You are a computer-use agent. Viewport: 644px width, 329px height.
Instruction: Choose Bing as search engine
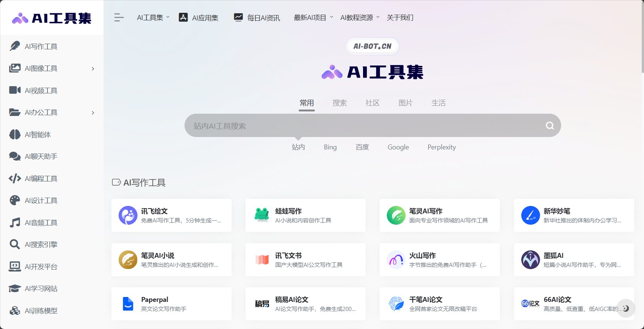[x=330, y=147]
